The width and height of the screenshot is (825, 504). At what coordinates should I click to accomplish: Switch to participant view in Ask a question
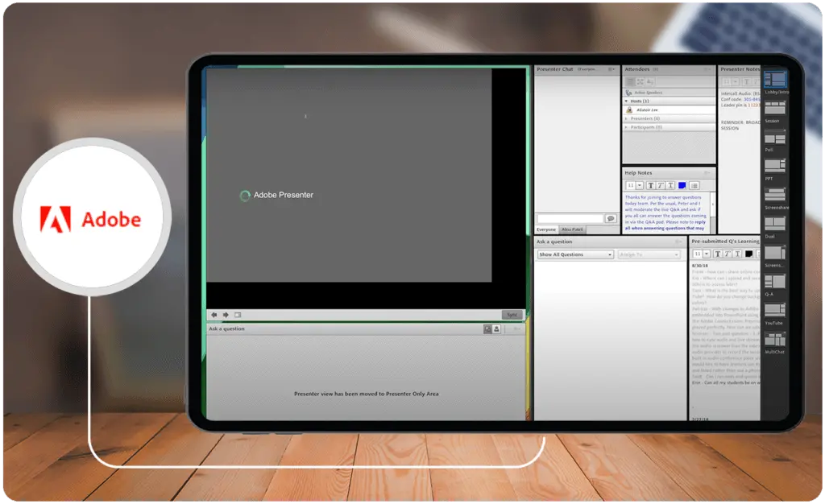(496, 329)
